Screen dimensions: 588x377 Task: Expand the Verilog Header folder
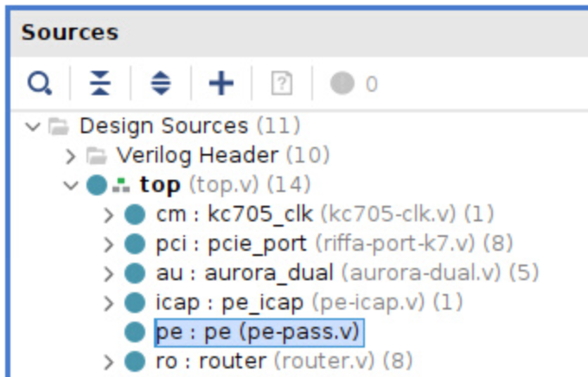[x=70, y=156]
